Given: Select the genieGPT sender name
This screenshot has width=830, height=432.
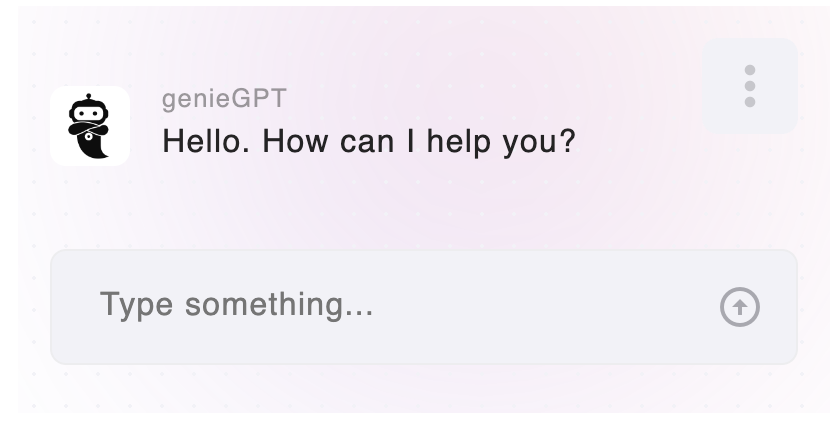Looking at the screenshot, I should 224,98.
